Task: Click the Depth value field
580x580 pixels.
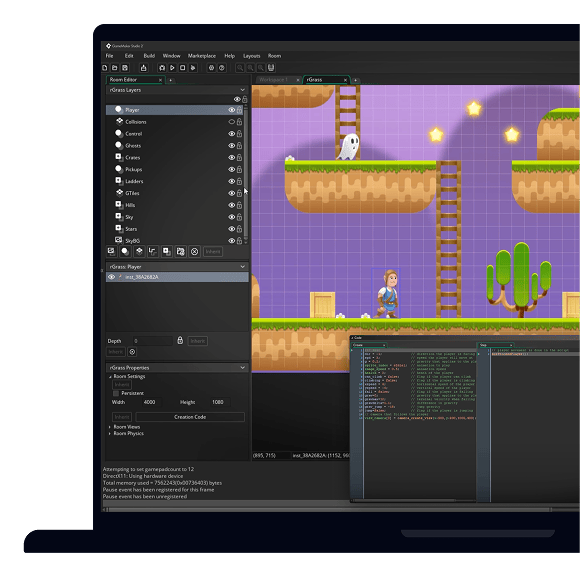Action: [152, 341]
